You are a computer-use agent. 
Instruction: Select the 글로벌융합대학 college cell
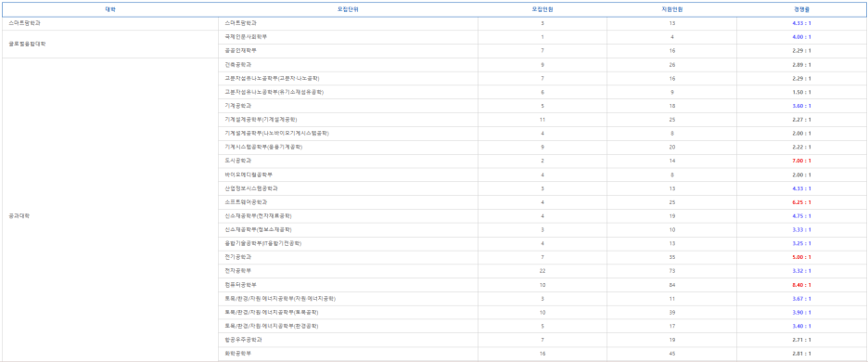pyautogui.click(x=110, y=44)
